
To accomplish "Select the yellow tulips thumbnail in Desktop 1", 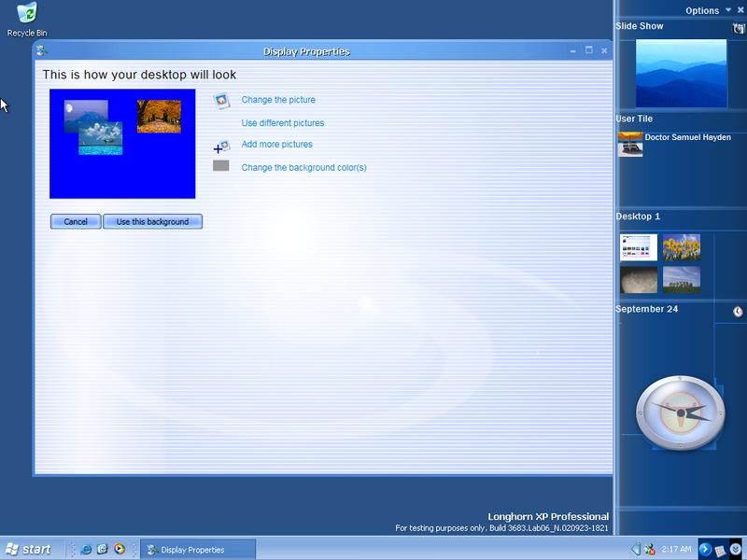I will 682,247.
